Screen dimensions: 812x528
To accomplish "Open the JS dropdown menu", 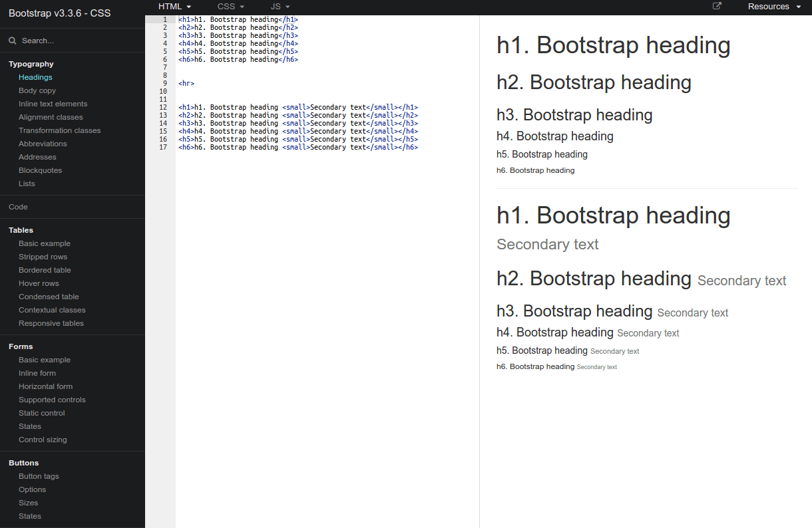I will coord(280,7).
